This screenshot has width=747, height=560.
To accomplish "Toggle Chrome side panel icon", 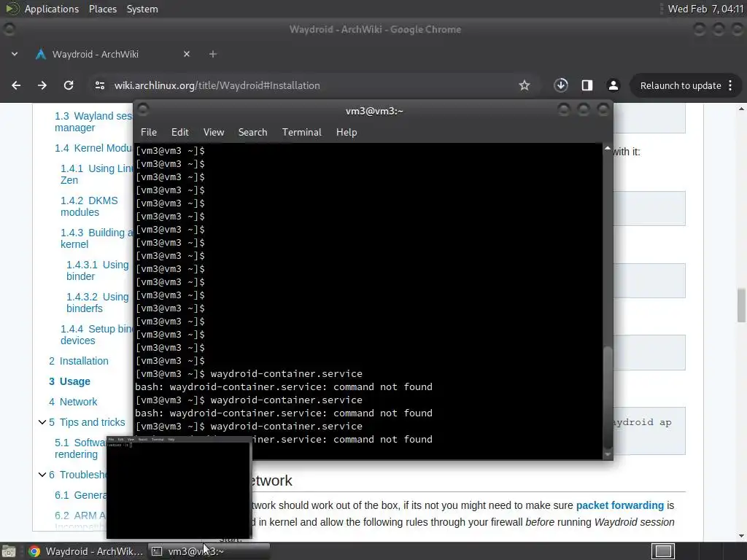I will click(x=587, y=85).
